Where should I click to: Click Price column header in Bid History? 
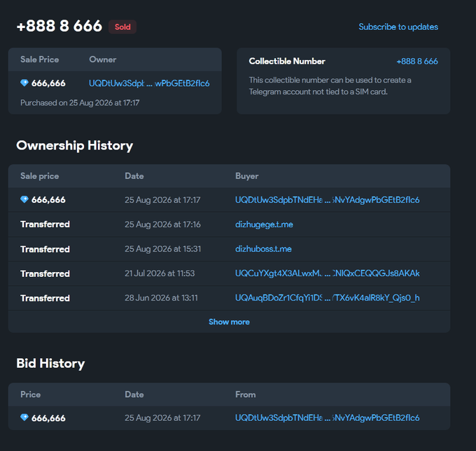click(30, 394)
